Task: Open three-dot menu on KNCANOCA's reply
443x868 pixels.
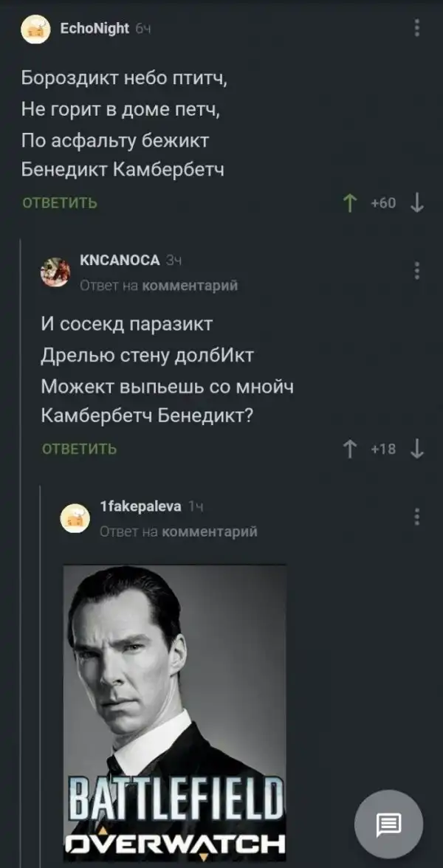Action: click(417, 270)
